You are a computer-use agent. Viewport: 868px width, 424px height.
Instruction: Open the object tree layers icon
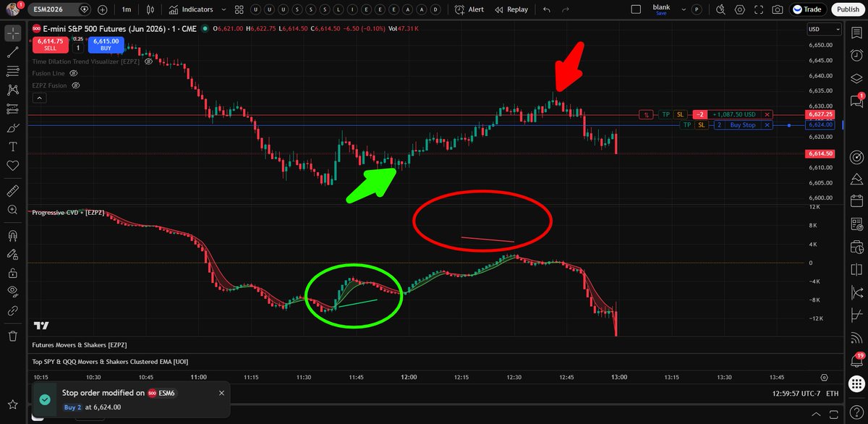pos(857,78)
